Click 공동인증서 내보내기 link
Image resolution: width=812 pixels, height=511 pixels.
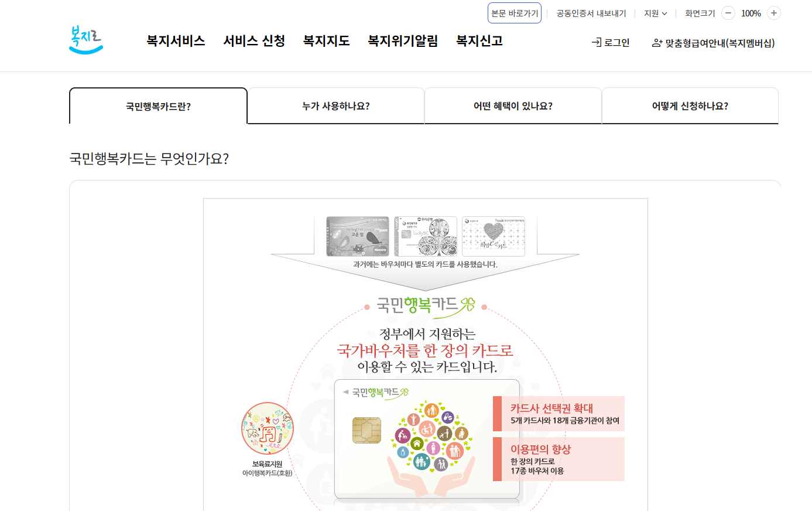(x=591, y=13)
